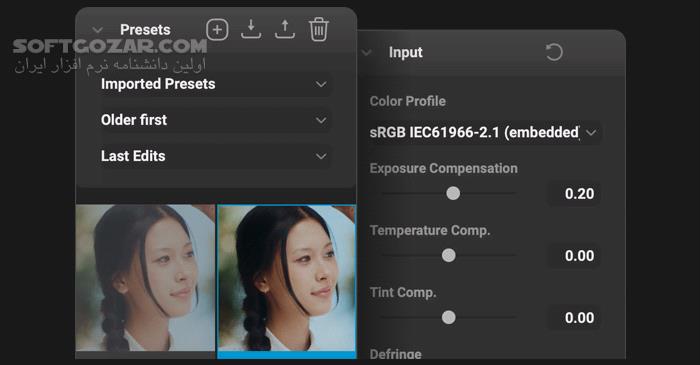Click the Input panel title
Image resolution: width=700 pixels, height=365 pixels.
coord(405,52)
